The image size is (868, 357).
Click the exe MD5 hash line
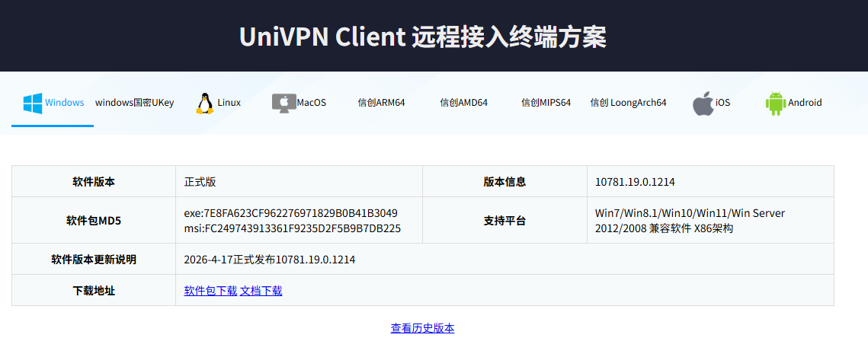pos(290,213)
